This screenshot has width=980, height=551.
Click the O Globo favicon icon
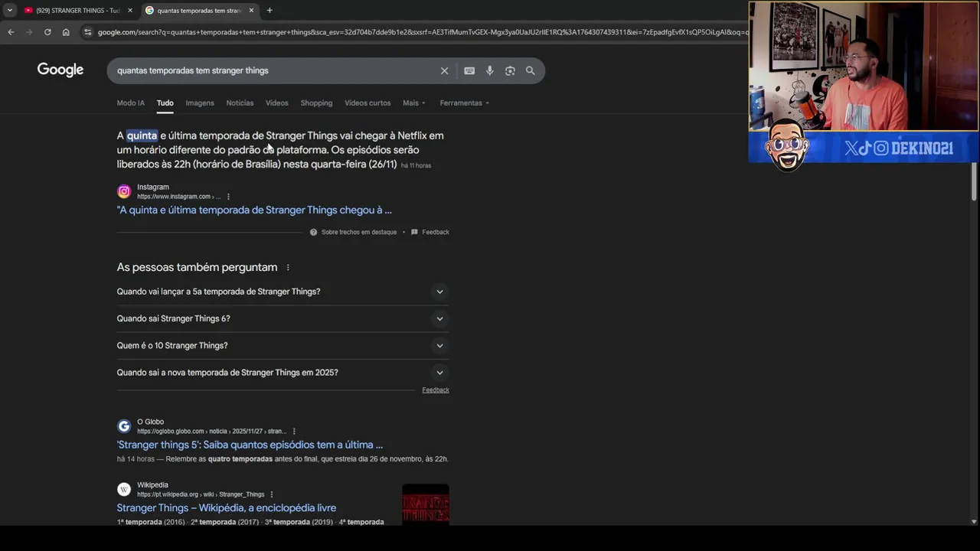point(124,426)
